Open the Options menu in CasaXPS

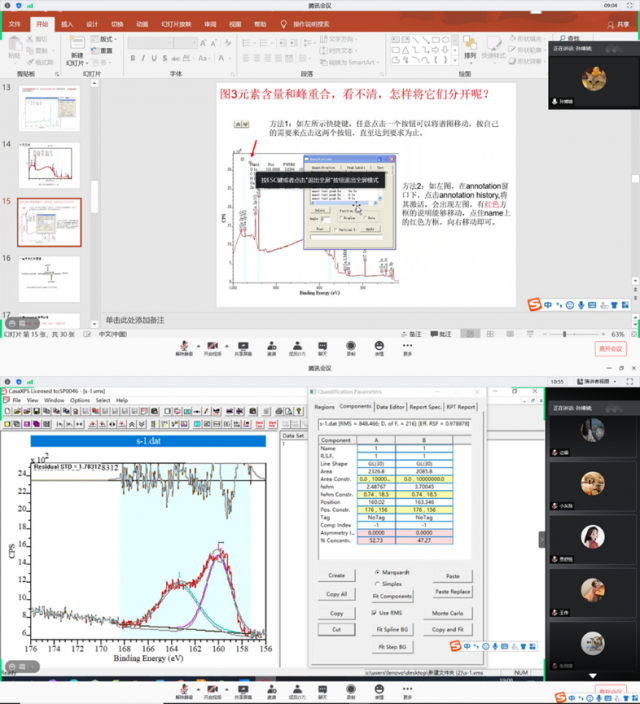(x=79, y=400)
